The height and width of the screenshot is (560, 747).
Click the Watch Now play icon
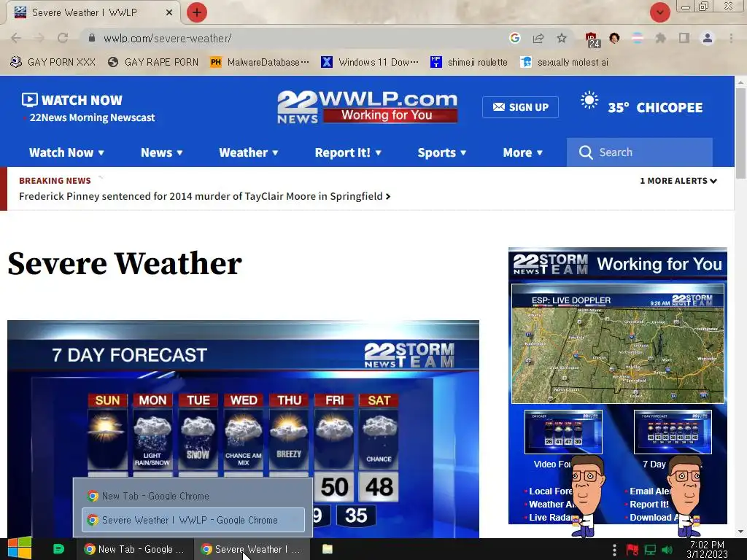click(x=29, y=99)
